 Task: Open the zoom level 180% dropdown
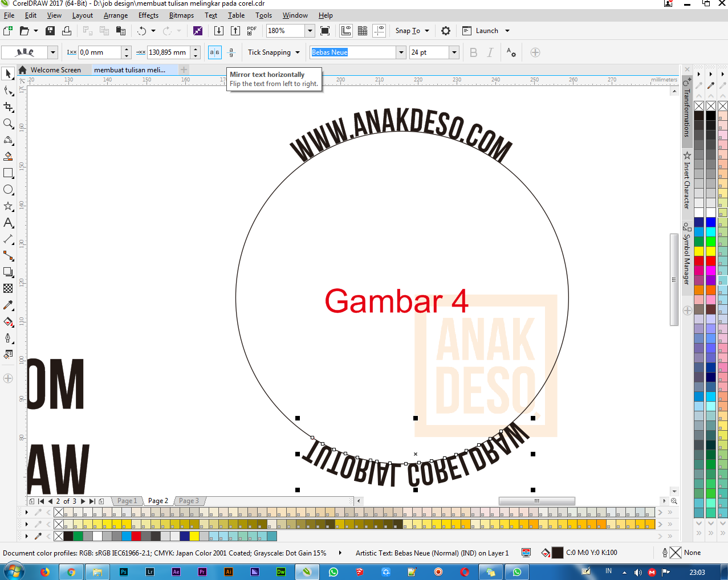pyautogui.click(x=310, y=31)
